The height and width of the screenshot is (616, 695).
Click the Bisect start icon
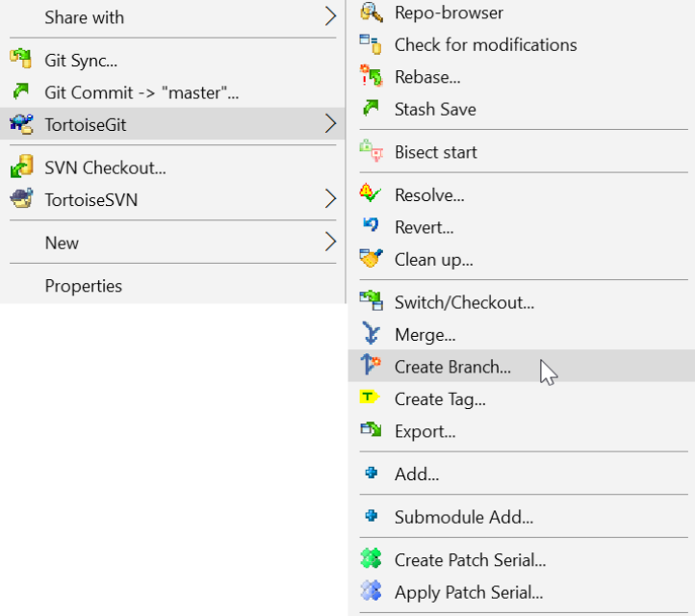click(x=371, y=152)
